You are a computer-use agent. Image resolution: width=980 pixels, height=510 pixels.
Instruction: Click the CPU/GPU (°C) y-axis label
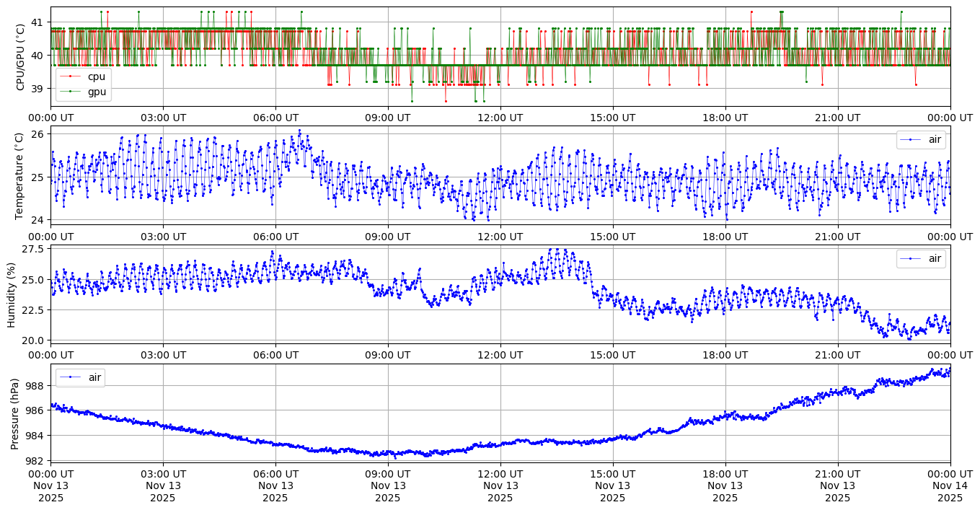[20, 57]
